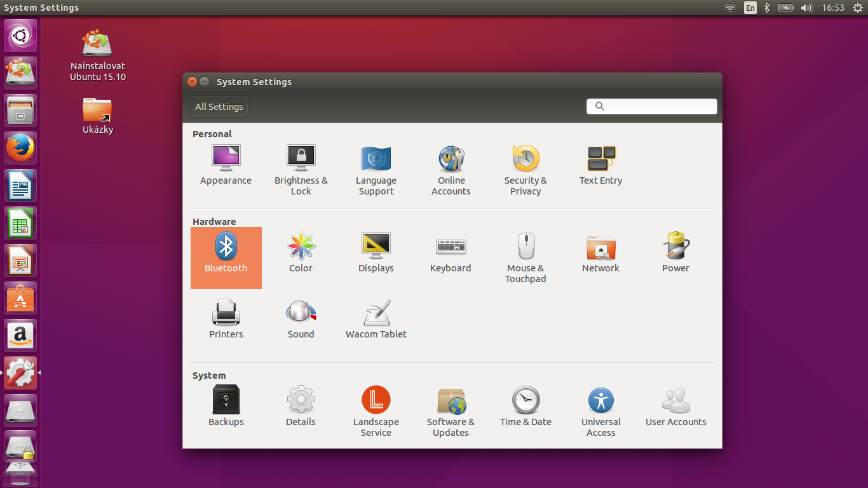Open Power settings
Screen dimensions: 868x488
(x=675, y=252)
